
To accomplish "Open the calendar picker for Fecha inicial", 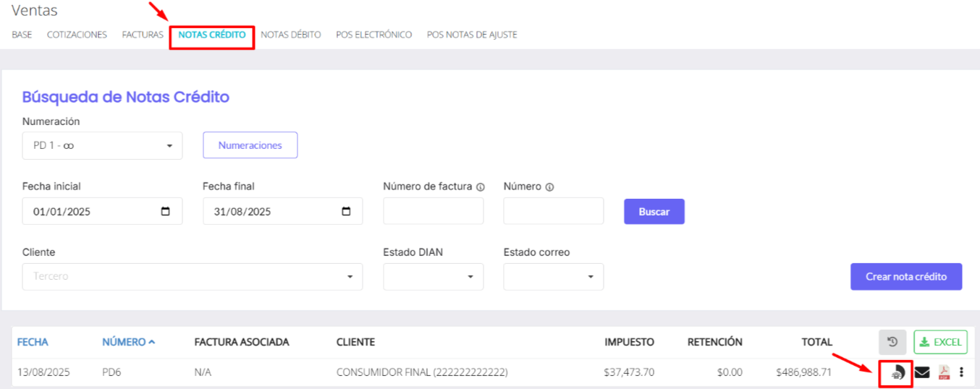I will tap(166, 212).
